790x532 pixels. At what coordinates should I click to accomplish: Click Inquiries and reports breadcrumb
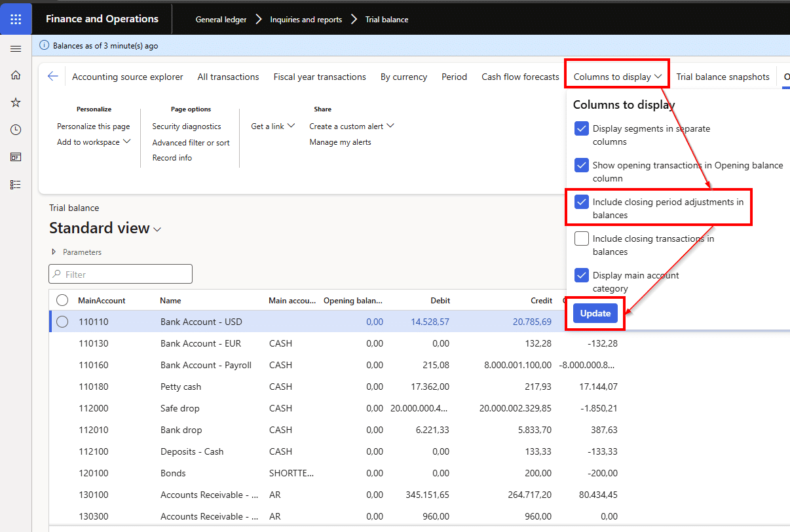[306, 20]
